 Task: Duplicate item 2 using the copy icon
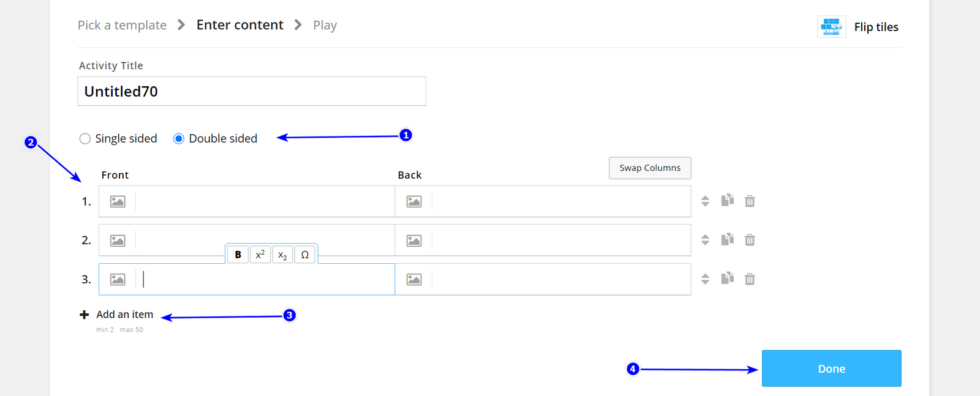728,239
